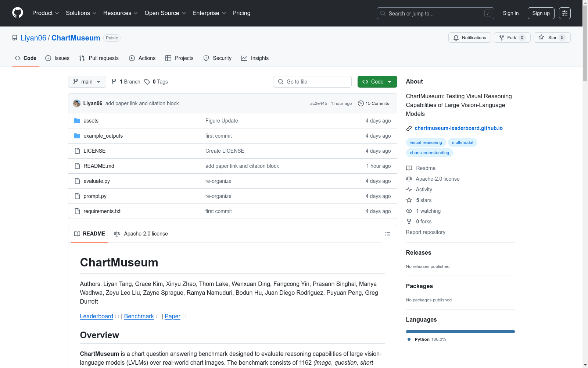Viewport: 588px width, 368px height.
Task: Click the Readme book icon in About
Action: [x=409, y=168]
